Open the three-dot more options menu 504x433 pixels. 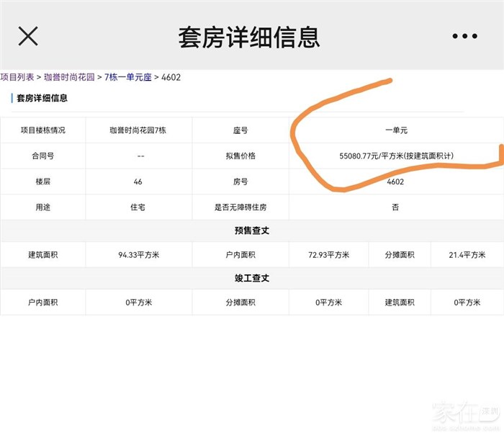click(x=464, y=36)
